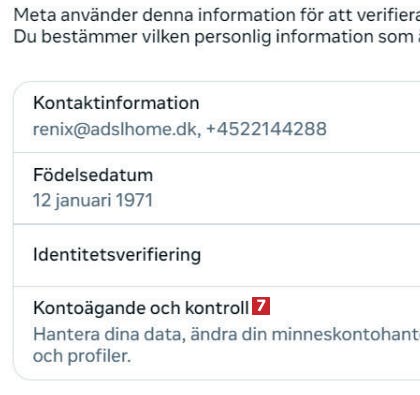The width and height of the screenshot is (420, 395).
Task: Open Kontoägande och kontroll
Action: (x=217, y=333)
